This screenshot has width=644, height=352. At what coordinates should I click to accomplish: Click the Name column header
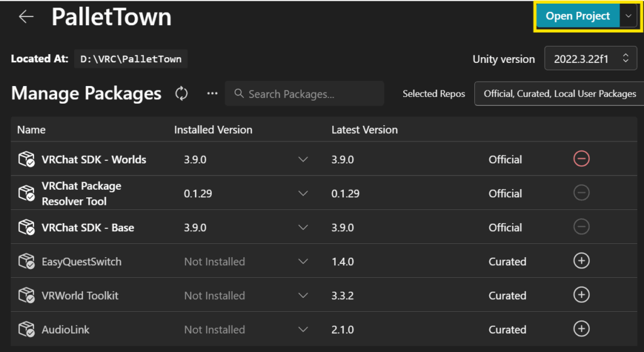[x=31, y=129]
